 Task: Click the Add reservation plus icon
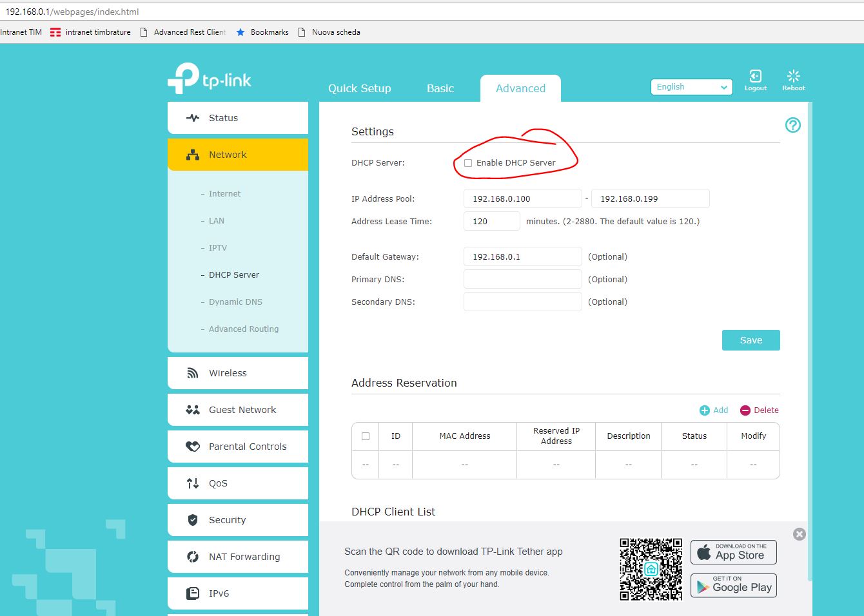(705, 410)
